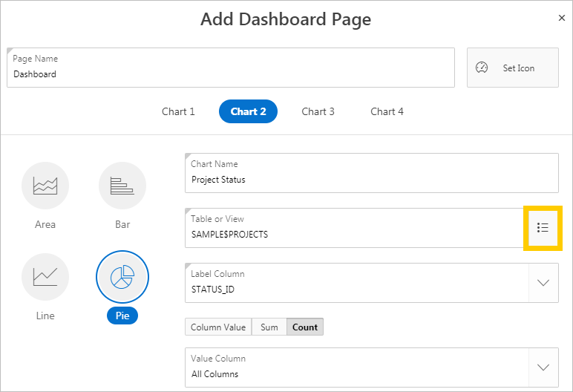
Task: Select the Bar chart type icon
Action: pos(122,186)
